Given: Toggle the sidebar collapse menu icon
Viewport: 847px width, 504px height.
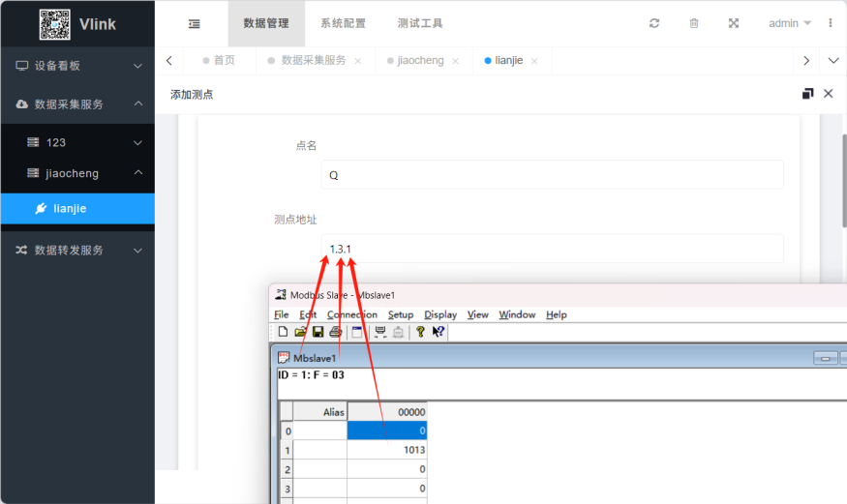Looking at the screenshot, I should click(x=194, y=24).
